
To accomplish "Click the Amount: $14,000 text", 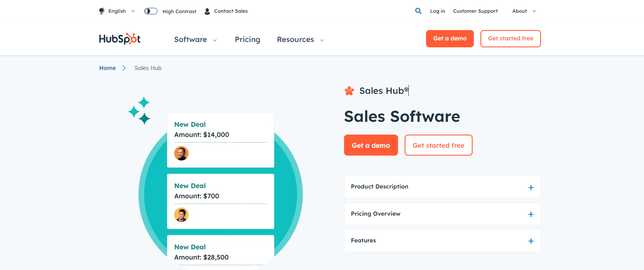I will point(201,135).
